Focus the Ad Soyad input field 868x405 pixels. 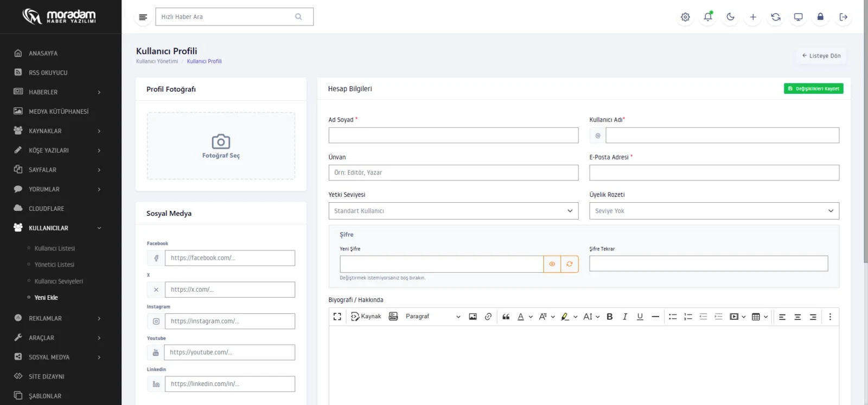click(454, 135)
